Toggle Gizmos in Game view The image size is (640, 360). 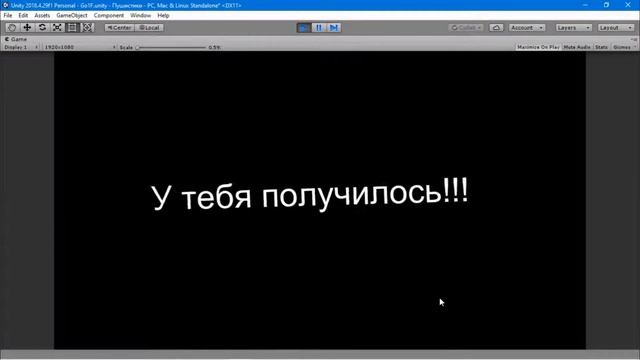coord(621,47)
